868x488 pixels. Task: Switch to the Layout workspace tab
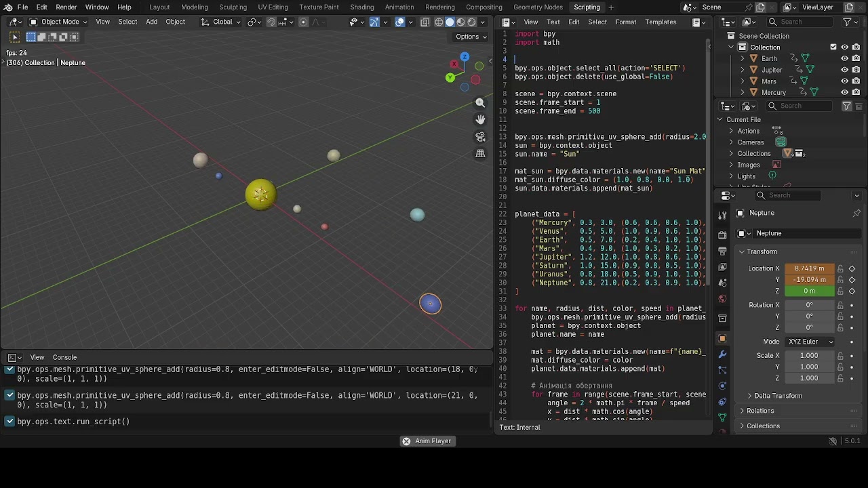coord(159,7)
